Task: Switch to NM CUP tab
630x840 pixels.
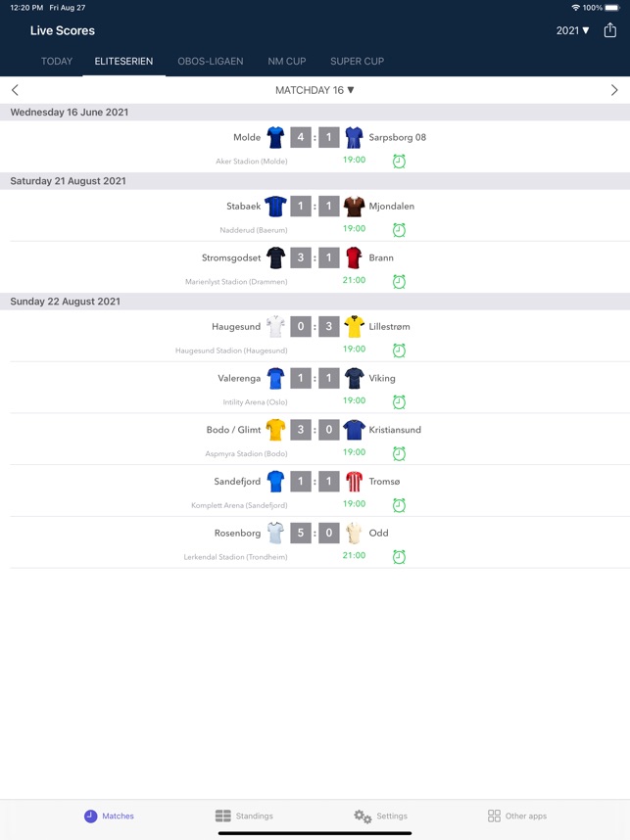Action: (x=287, y=61)
